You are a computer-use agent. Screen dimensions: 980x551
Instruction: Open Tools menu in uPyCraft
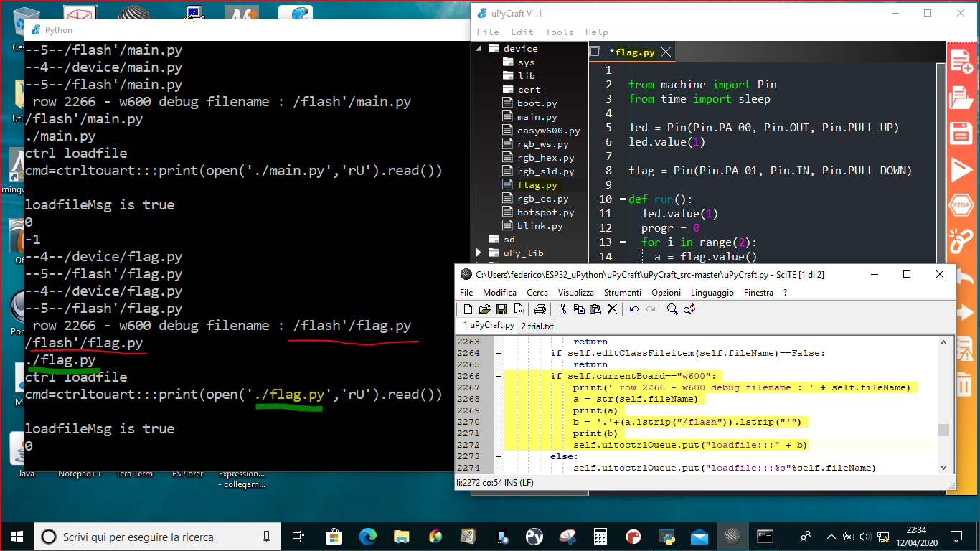559,32
